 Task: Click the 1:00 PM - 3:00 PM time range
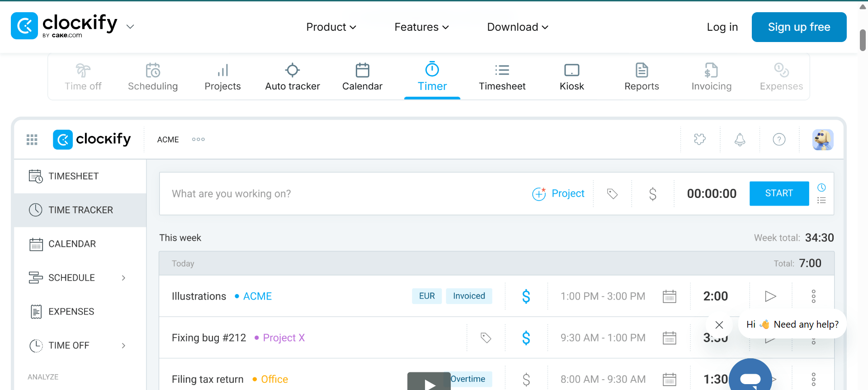603,296
